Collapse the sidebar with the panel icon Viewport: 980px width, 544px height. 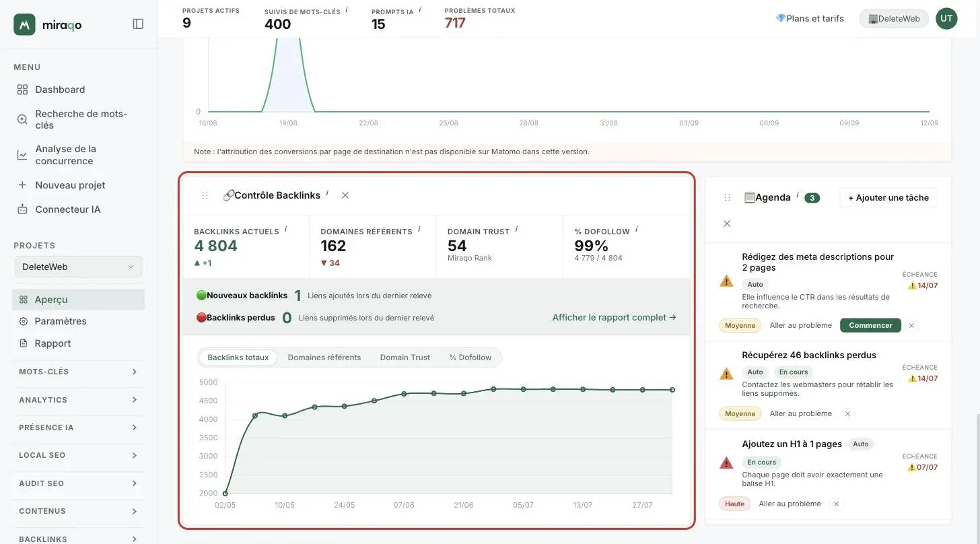click(138, 24)
